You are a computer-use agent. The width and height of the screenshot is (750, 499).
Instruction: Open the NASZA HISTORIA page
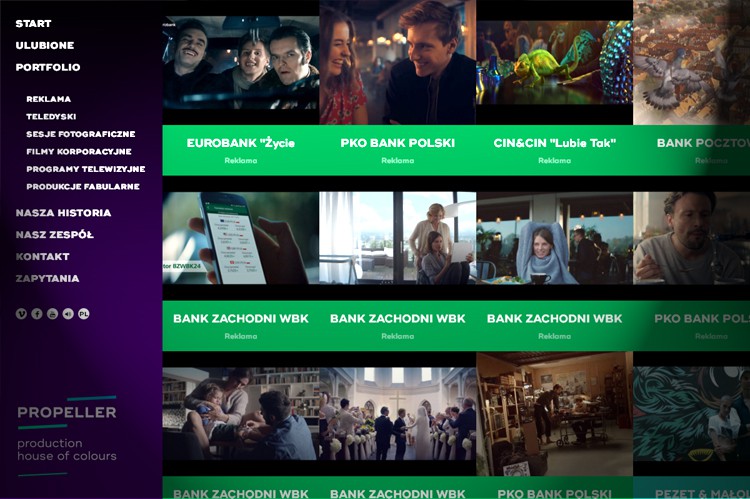[63, 213]
